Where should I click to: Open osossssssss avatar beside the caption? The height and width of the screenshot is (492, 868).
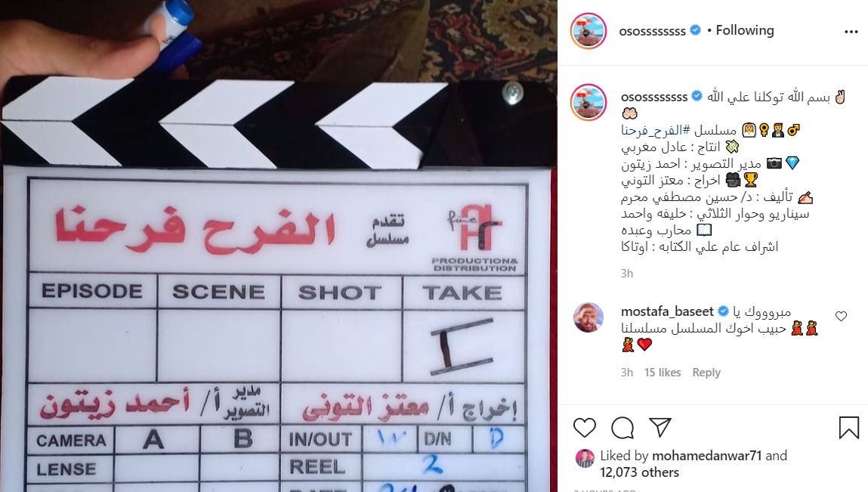[588, 103]
